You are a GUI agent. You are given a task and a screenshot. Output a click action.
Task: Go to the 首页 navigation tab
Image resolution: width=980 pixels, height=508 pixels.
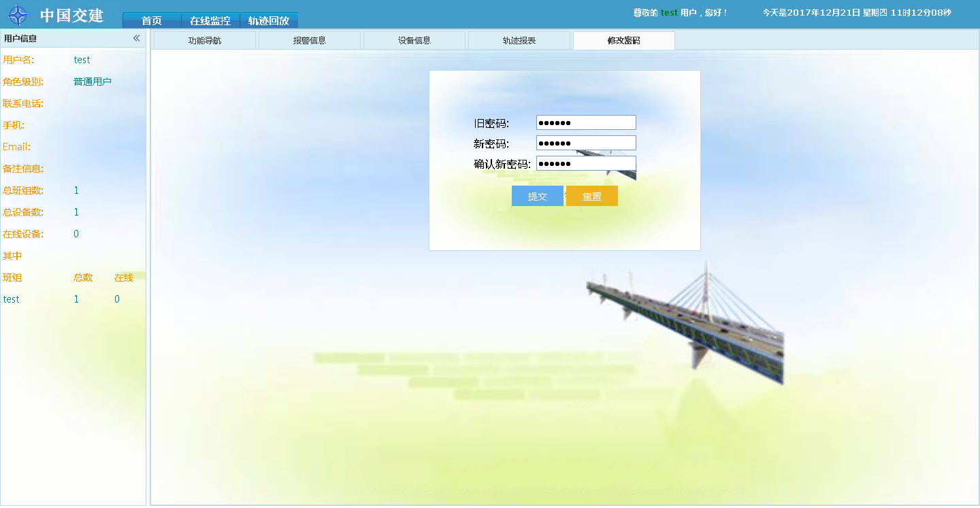152,20
